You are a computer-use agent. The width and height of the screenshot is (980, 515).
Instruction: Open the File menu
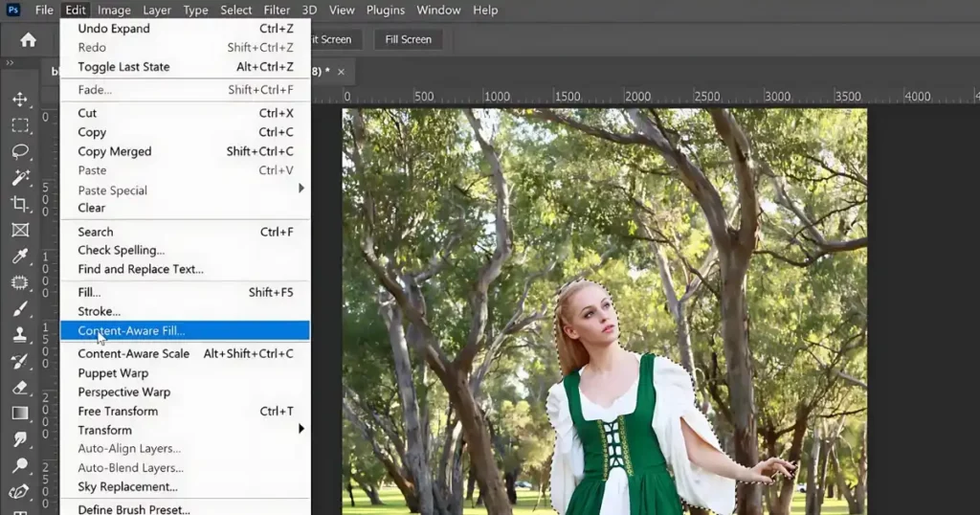(44, 10)
